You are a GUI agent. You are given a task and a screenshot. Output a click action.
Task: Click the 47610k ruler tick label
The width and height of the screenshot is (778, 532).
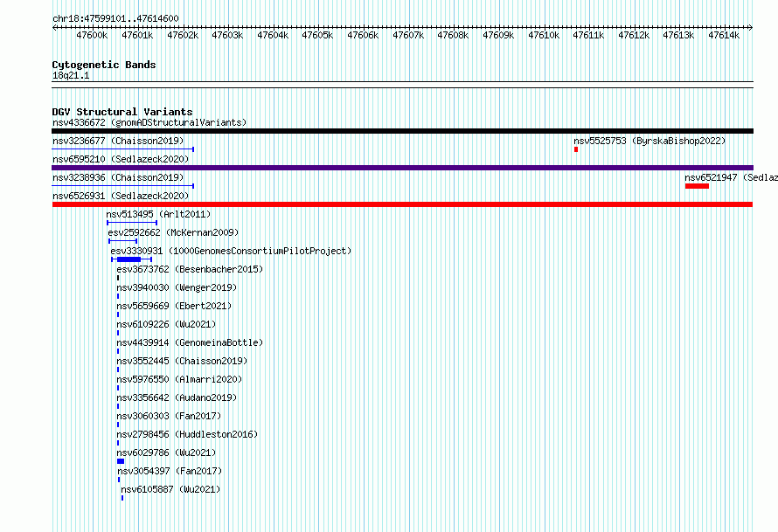pyautogui.click(x=544, y=35)
